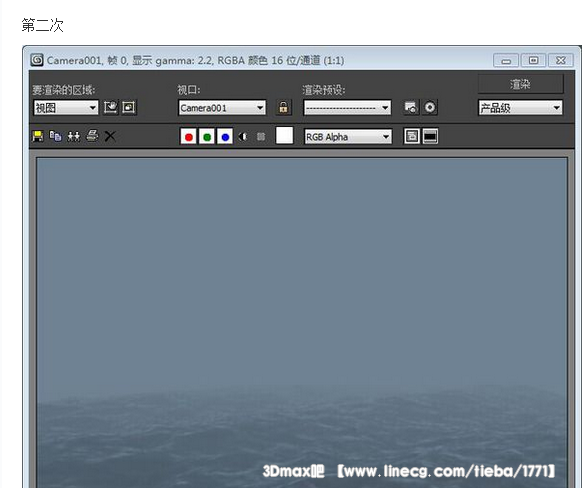Minimize the rendered frame window
This screenshot has width=584, height=488.
tap(506, 60)
